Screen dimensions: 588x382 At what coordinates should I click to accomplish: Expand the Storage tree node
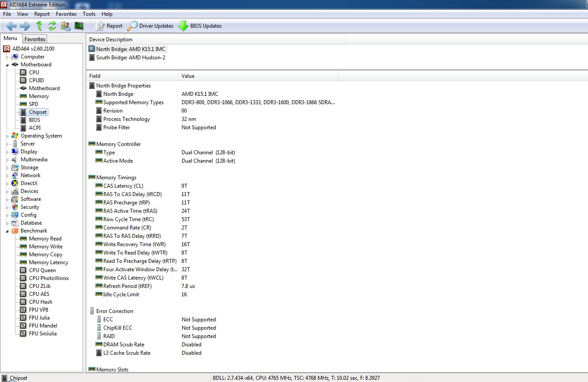point(7,168)
